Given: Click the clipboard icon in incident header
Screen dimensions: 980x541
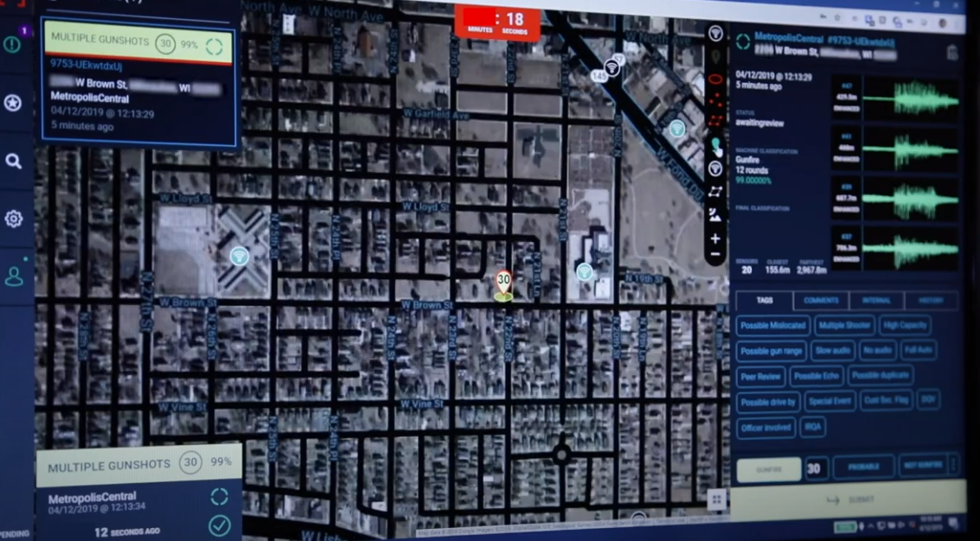Looking at the screenshot, I should [x=952, y=53].
